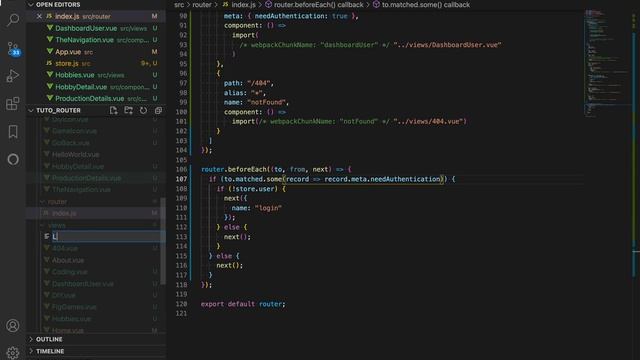Image resolution: width=640 pixels, height=360 pixels.
Task: Click 'needAuthentication: true' on line 90
Action: (301, 16)
